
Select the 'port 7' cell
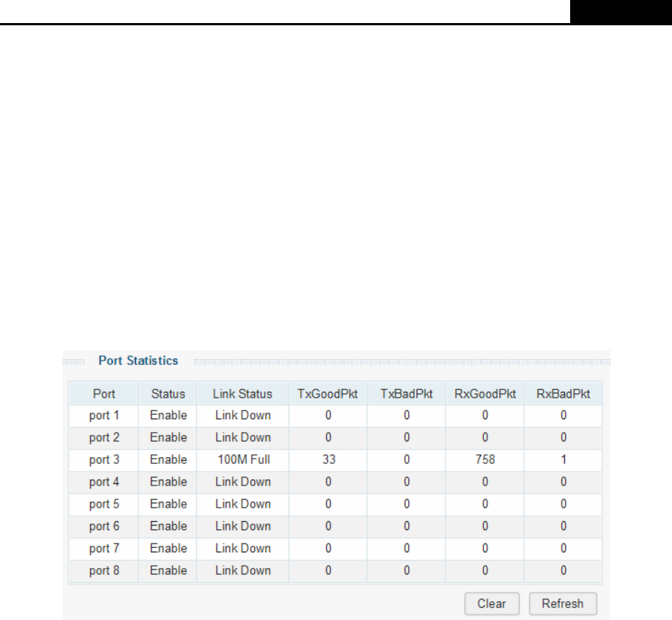pyautogui.click(x=104, y=549)
